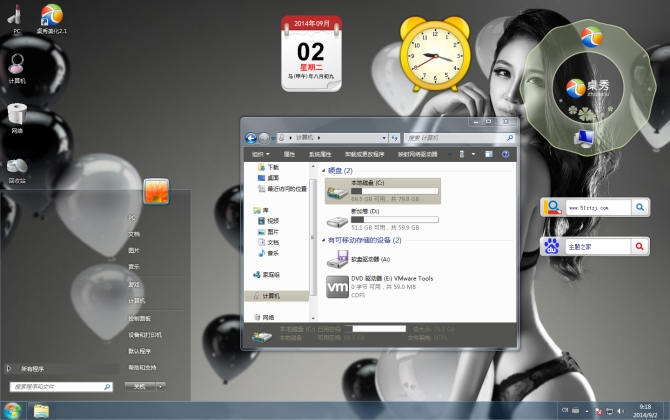670x420 pixels.
Task: Open the recent pages dropdown arrow
Action: point(273,138)
